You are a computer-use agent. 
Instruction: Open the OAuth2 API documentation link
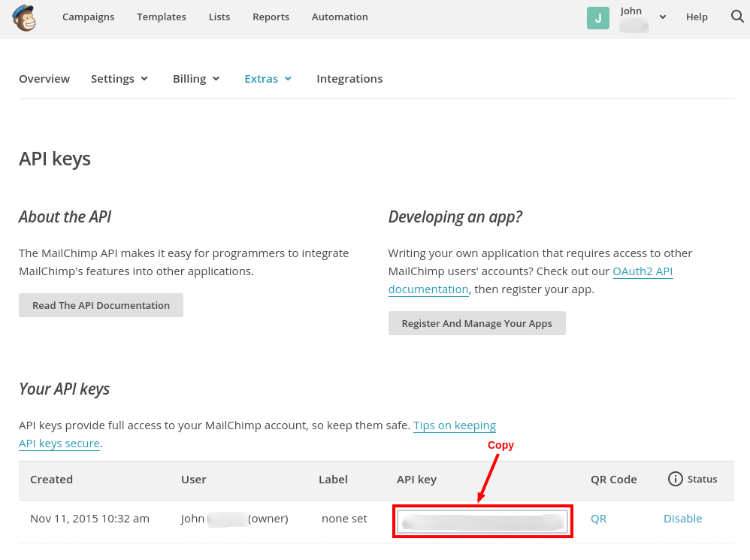pyautogui.click(x=643, y=271)
